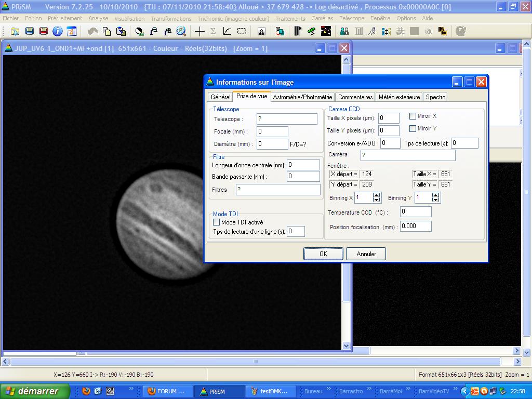532x399 pixels.
Task: Click the blue save disk icon
Action: point(30,32)
